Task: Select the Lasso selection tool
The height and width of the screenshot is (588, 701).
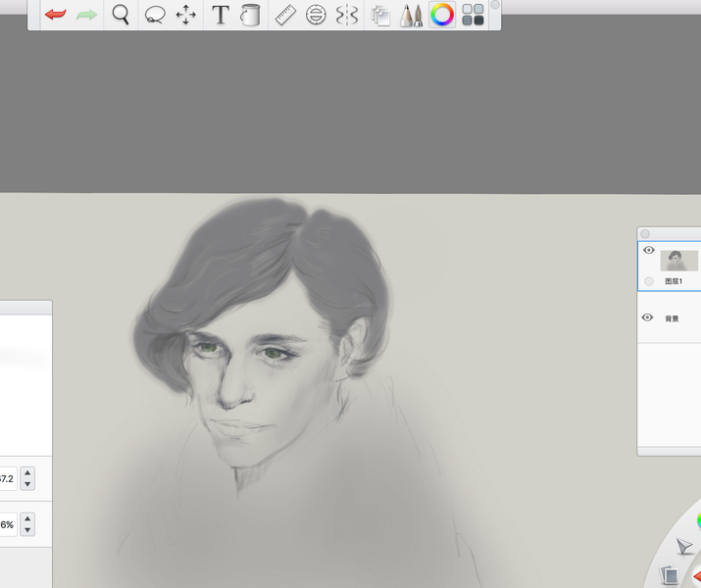Action: [x=155, y=15]
